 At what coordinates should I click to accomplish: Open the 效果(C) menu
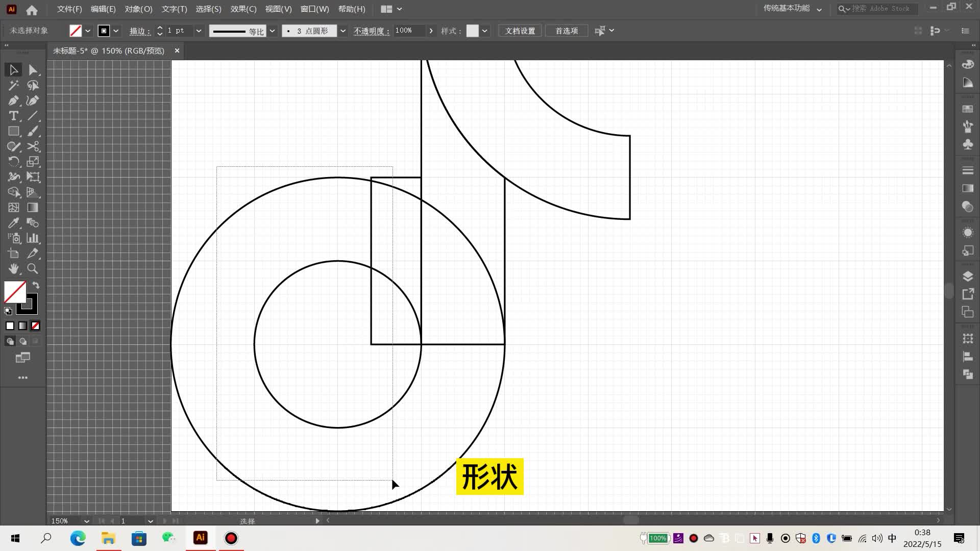243,9
